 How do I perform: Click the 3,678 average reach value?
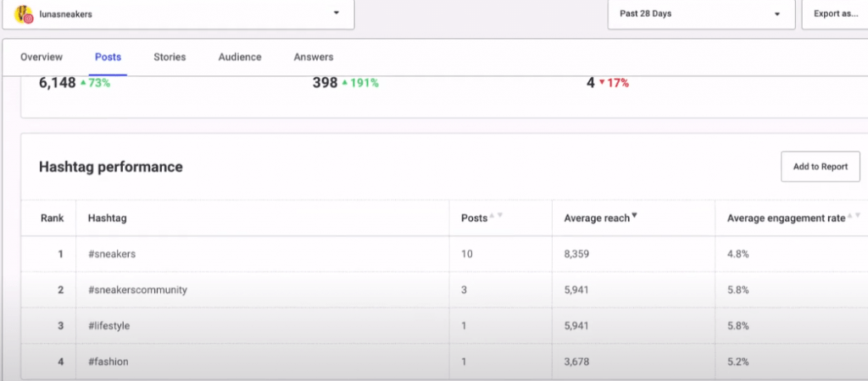pos(576,362)
